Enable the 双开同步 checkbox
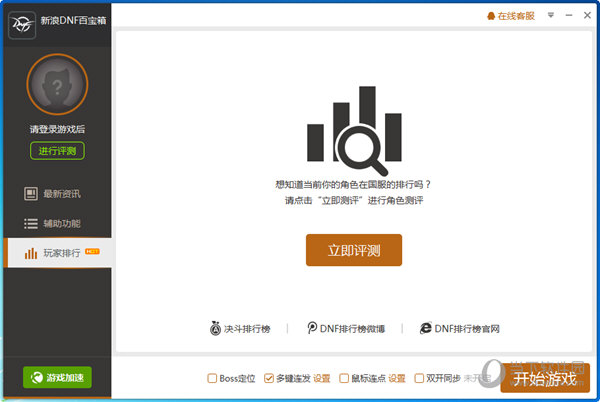 tap(419, 378)
